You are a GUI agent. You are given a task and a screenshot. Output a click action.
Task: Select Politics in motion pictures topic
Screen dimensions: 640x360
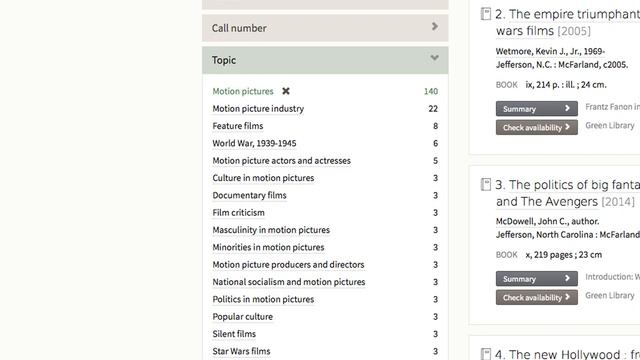click(263, 299)
